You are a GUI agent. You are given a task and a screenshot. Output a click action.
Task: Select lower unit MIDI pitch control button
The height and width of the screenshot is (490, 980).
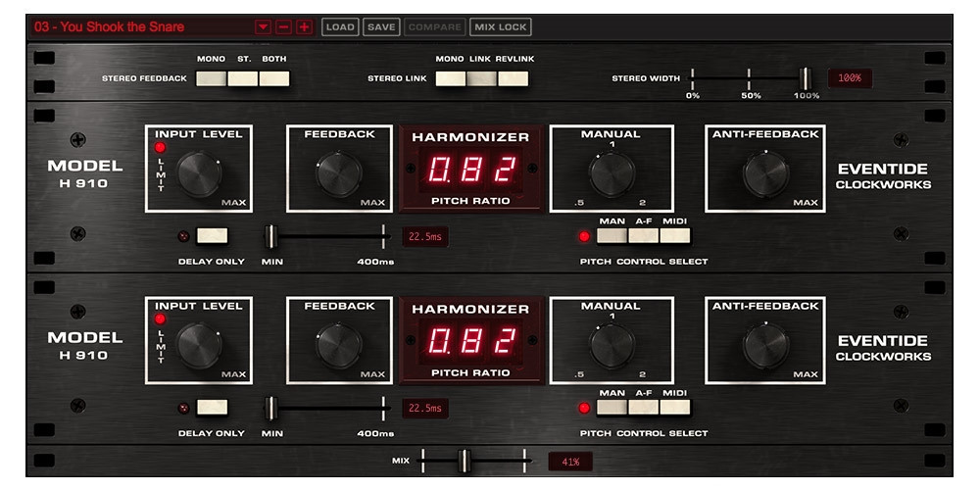(x=675, y=408)
